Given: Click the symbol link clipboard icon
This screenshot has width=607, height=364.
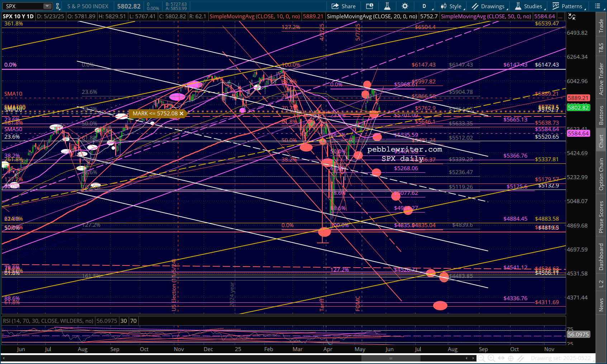Looking at the screenshot, I should click(x=58, y=6).
